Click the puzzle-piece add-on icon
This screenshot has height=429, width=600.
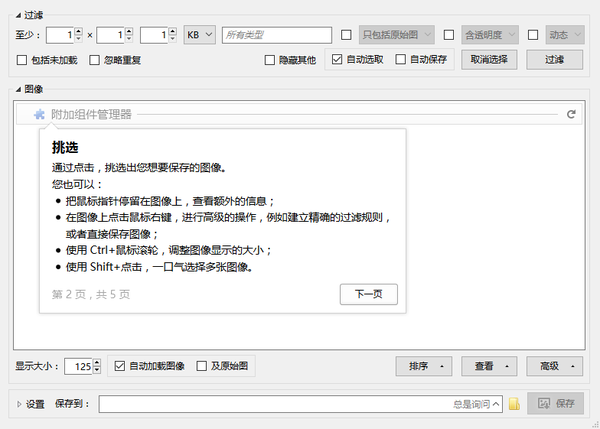(x=39, y=114)
